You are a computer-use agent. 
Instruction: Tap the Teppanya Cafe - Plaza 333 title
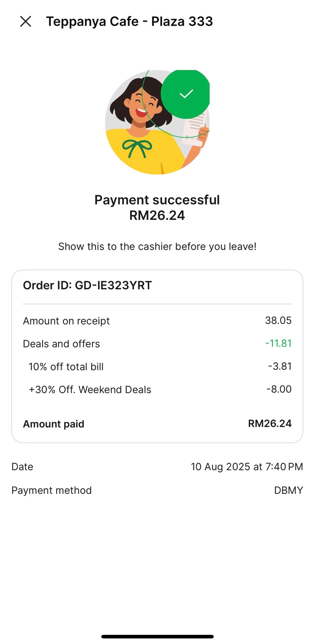[129, 21]
